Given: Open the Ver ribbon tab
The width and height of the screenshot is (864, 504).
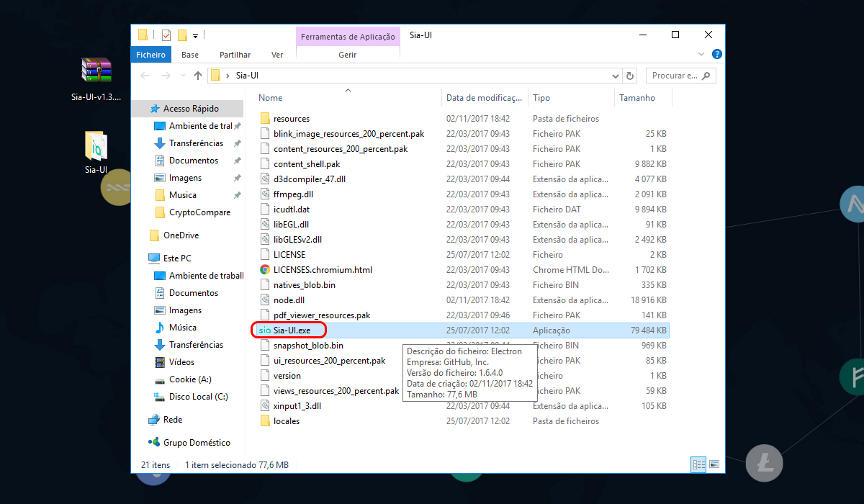Looking at the screenshot, I should tap(277, 55).
